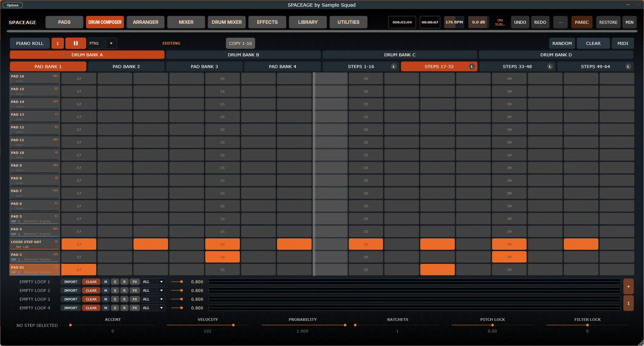This screenshot has height=346, width=644.
Task: Toggle FX on Empty Loop 4
Action: point(135,308)
